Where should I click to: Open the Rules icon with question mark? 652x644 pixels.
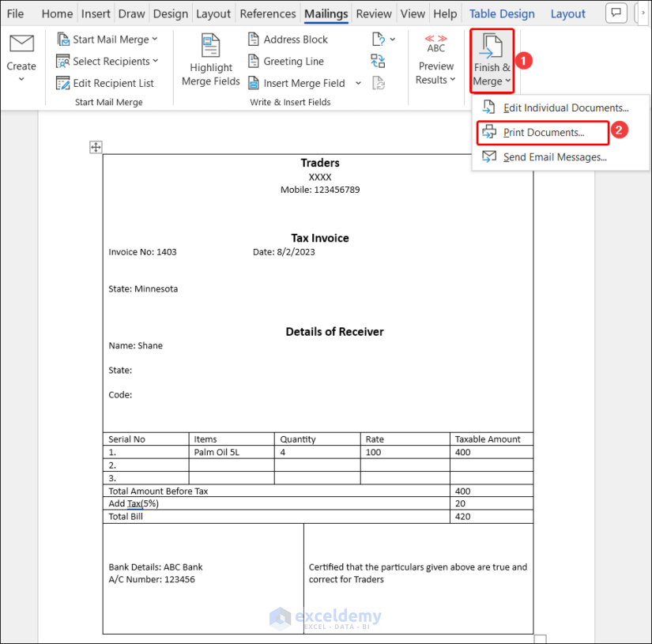[378, 39]
